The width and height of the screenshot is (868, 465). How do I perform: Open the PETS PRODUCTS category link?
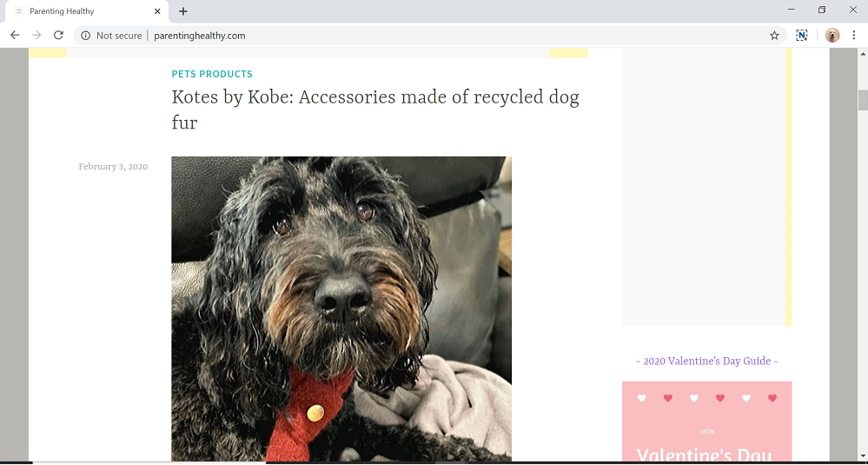coord(212,74)
